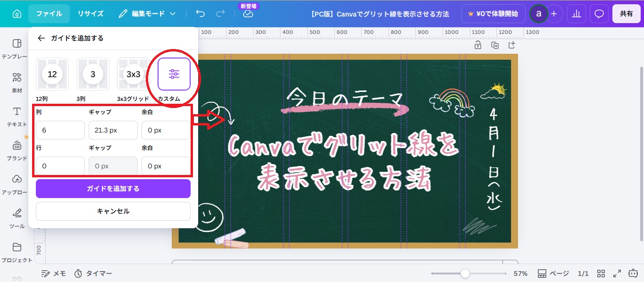644x282 pixels.
Task: Click the plus add-member icon
Action: [x=554, y=14]
